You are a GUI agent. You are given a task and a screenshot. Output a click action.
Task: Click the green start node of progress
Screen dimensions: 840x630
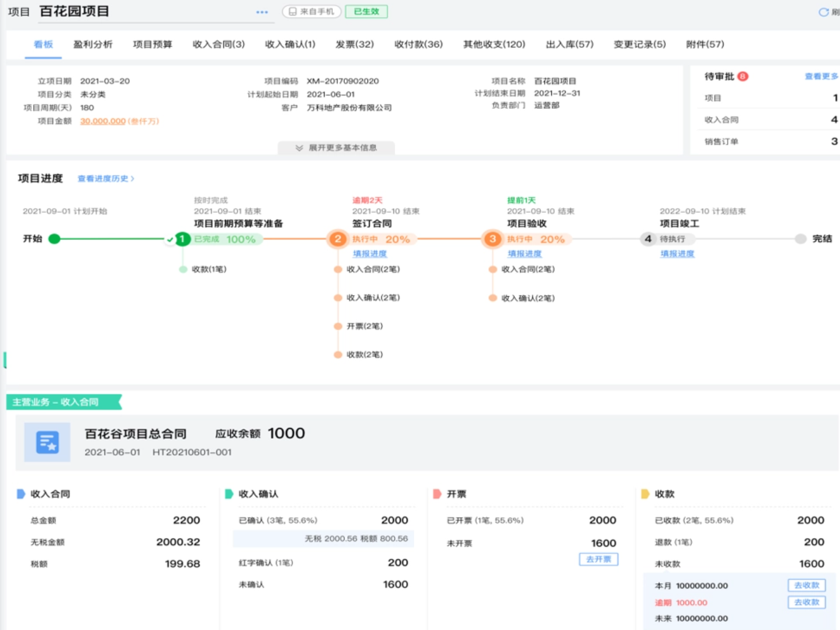(x=54, y=239)
